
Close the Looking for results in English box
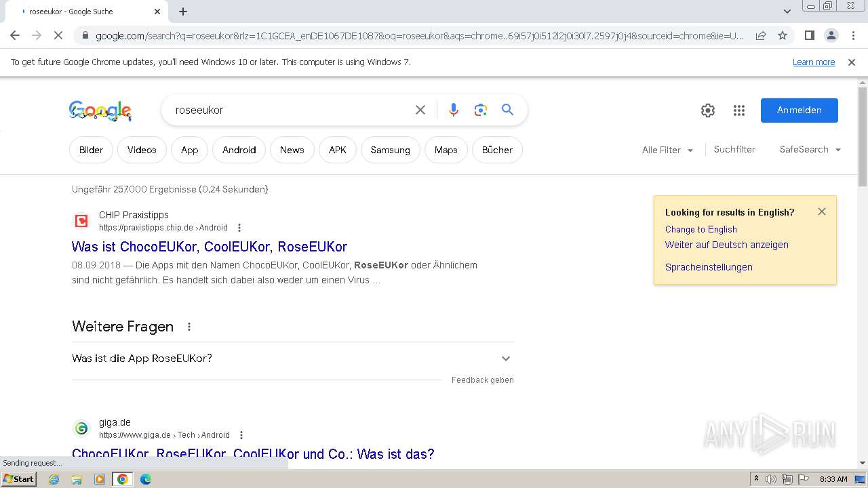(822, 211)
